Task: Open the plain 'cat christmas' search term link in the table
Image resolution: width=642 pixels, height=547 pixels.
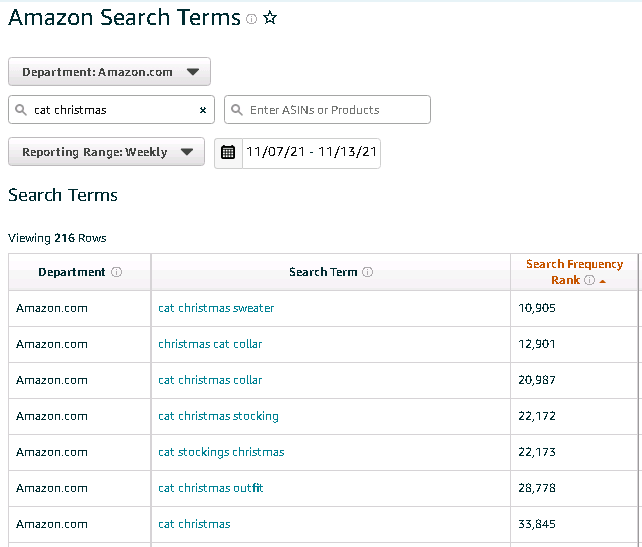Action: click(x=194, y=524)
